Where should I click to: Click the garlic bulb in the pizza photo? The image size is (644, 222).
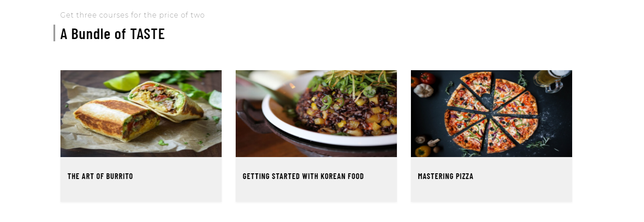coord(423,90)
